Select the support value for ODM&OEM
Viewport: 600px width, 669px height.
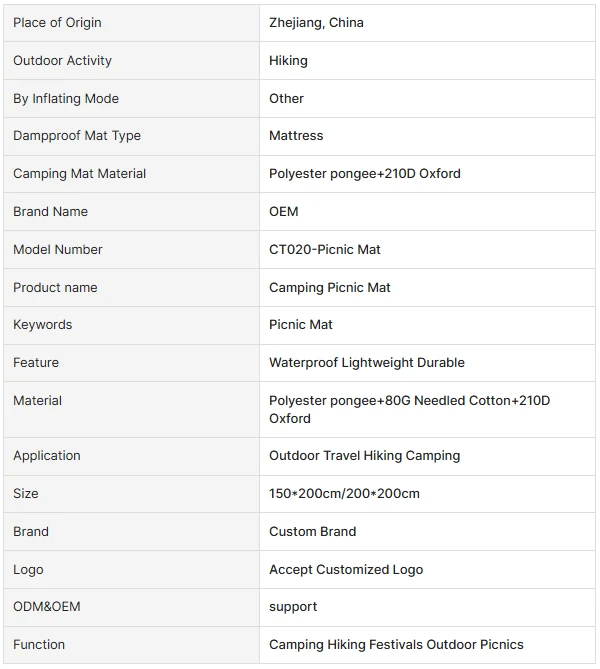pyautogui.click(x=293, y=607)
